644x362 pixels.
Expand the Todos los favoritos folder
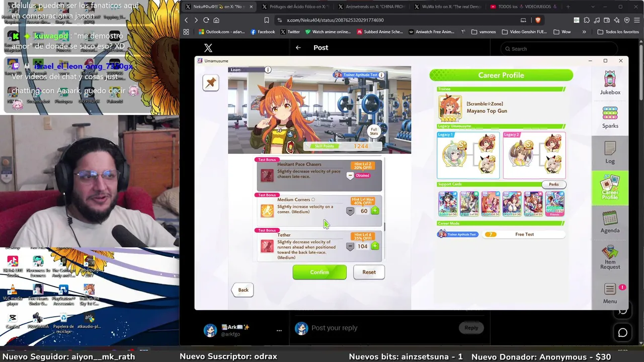pos(618,32)
